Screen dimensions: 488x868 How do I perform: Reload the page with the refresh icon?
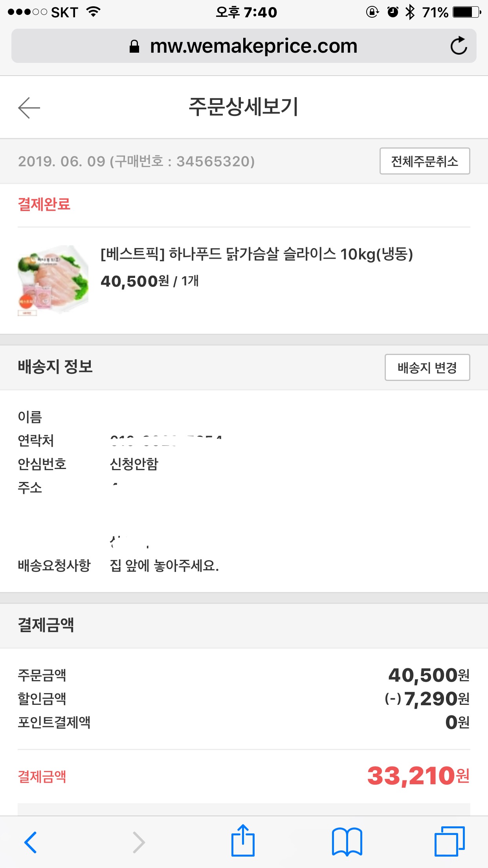pyautogui.click(x=458, y=46)
